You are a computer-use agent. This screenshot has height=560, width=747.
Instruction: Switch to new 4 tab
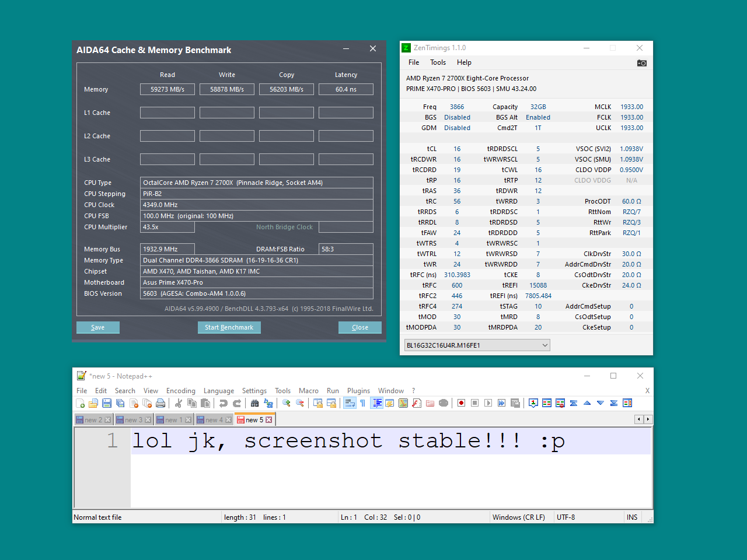214,420
